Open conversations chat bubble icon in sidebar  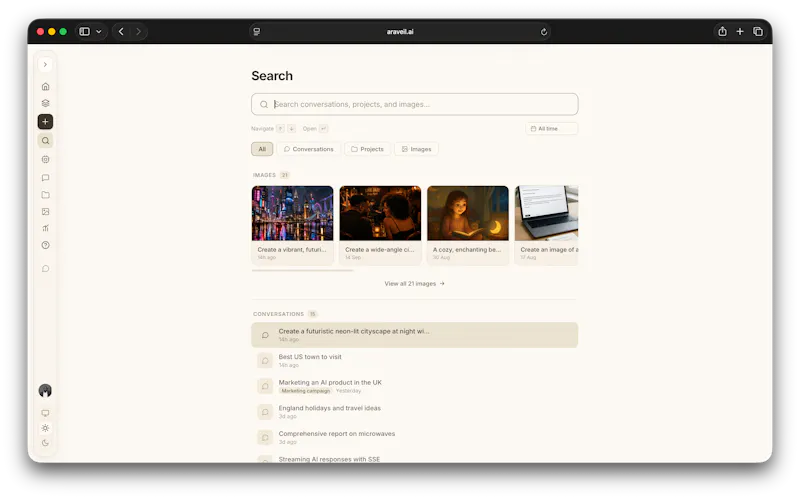(45, 178)
